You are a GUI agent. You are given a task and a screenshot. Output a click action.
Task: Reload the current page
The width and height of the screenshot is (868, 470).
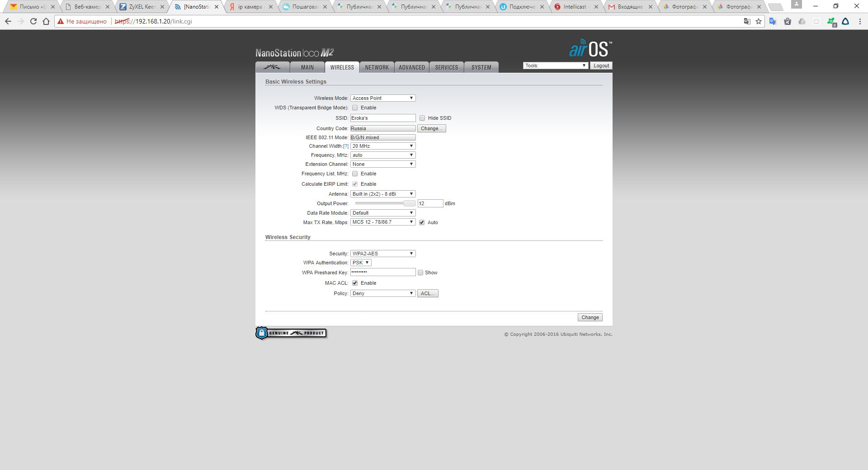coord(33,21)
